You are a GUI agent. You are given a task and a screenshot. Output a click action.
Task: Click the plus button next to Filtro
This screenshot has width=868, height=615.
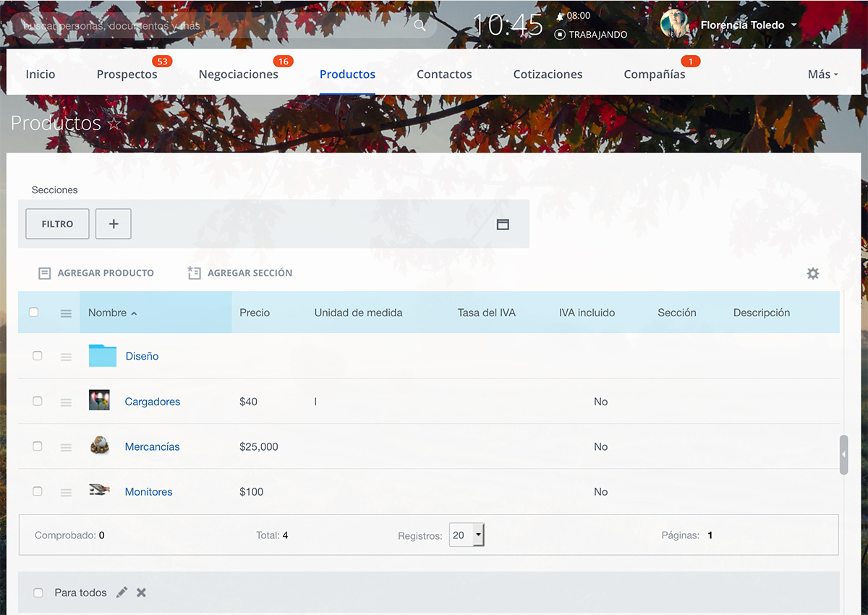point(114,224)
